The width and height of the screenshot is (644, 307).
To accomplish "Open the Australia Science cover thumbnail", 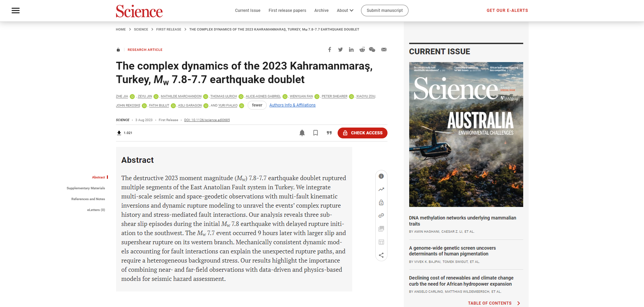I will pos(466,134).
